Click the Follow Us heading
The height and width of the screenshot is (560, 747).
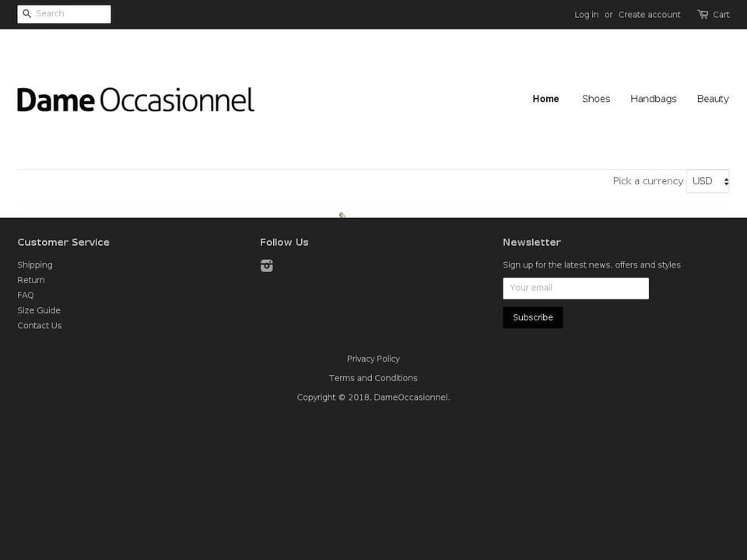click(284, 242)
